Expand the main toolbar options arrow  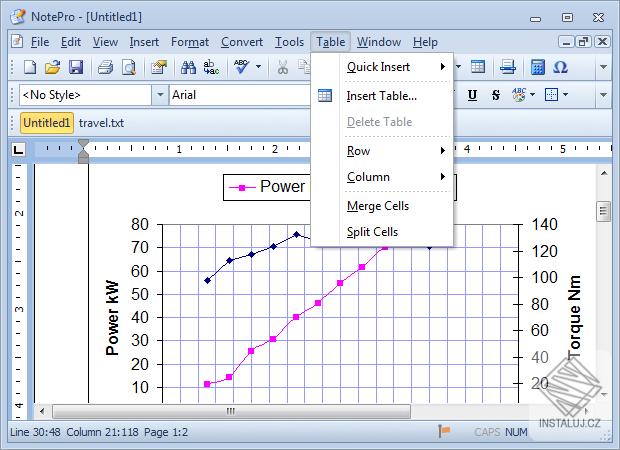[x=603, y=67]
